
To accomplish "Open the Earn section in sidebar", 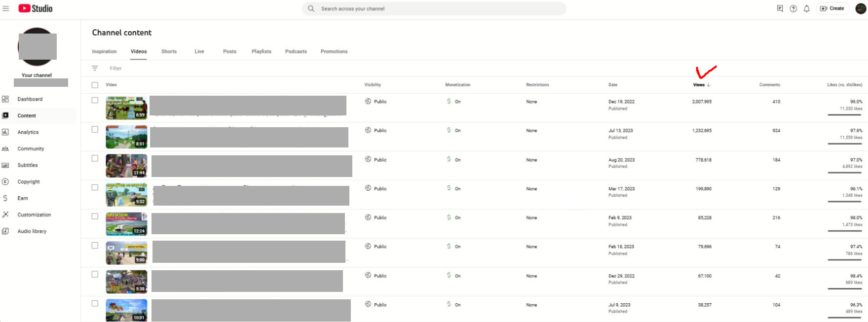I will [23, 198].
